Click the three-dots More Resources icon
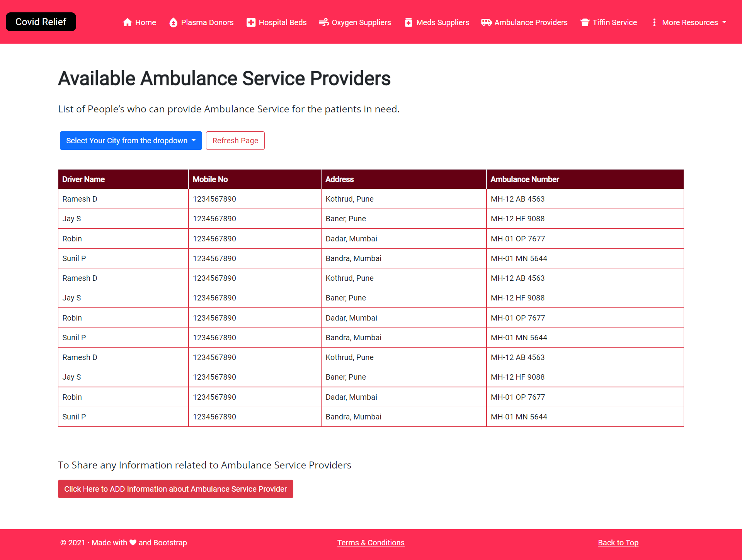742x560 pixels. click(654, 22)
